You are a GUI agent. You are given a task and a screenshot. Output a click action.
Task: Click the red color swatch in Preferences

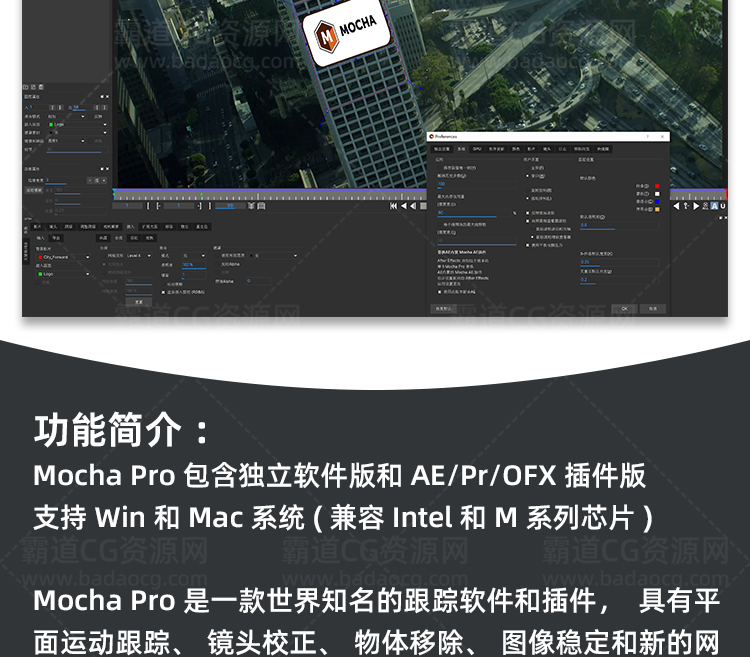point(657,186)
